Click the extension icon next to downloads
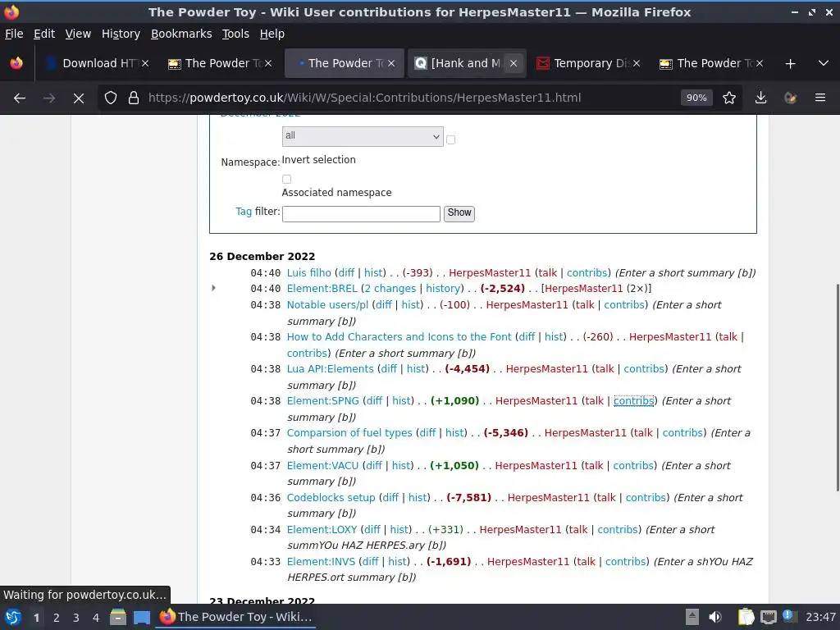The height and width of the screenshot is (630, 840). pos(790,98)
